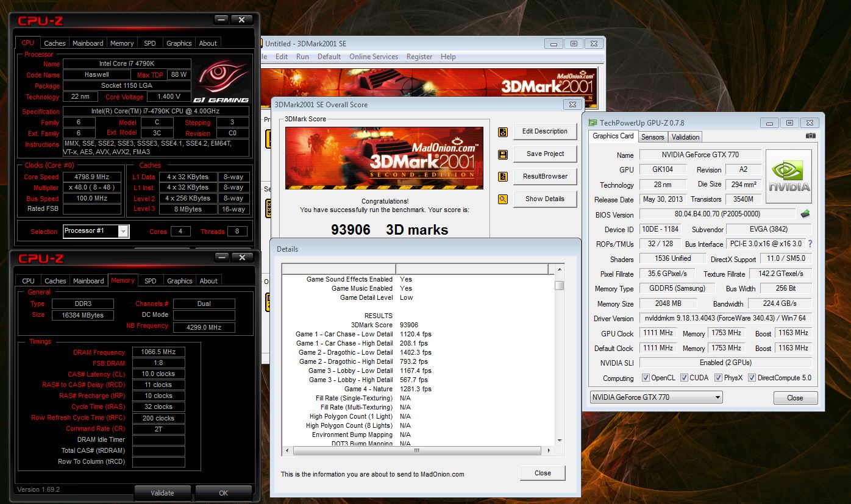Click the icon beside ResultBrowser
851x504 pixels.
point(503,177)
